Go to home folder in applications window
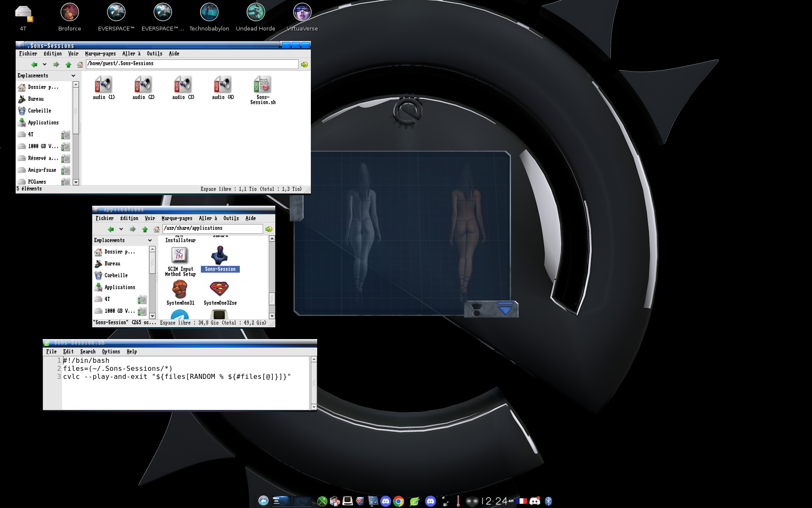Screen dimensions: 812x508 [156, 229]
